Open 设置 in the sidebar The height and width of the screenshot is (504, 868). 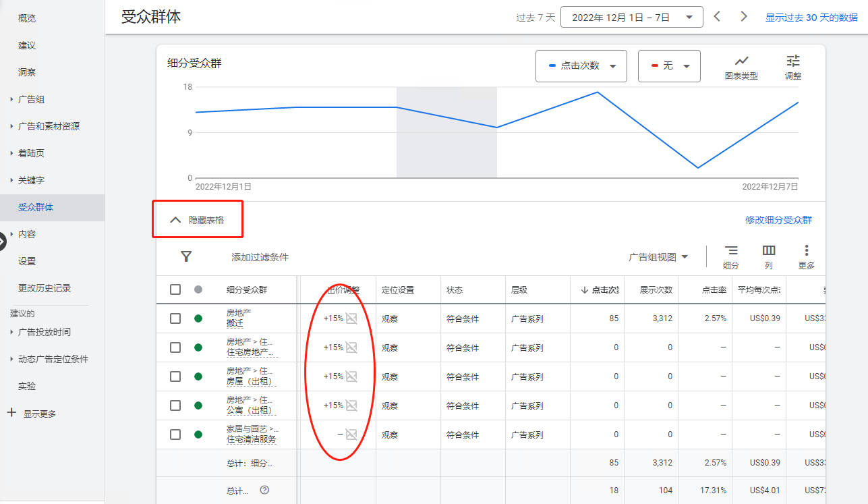(27, 261)
